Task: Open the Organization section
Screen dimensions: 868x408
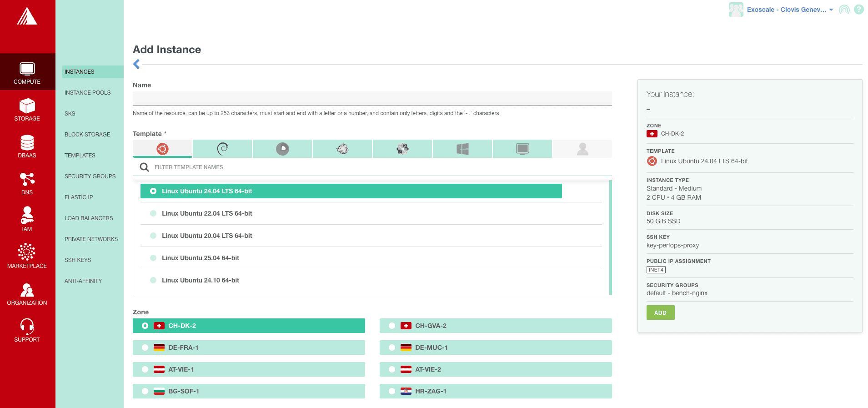Action: point(27,294)
